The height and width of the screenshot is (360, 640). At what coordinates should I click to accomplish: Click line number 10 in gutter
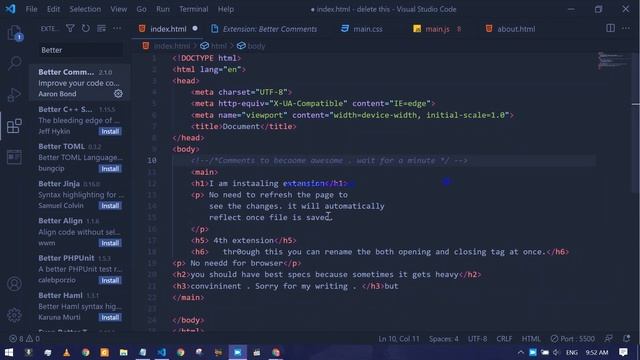tap(152, 160)
